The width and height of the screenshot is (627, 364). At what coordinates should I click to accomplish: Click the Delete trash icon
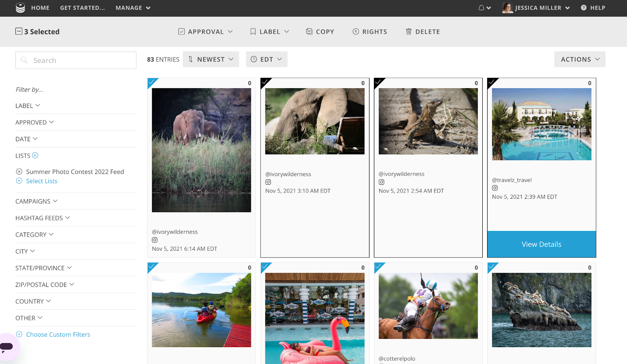tap(408, 32)
